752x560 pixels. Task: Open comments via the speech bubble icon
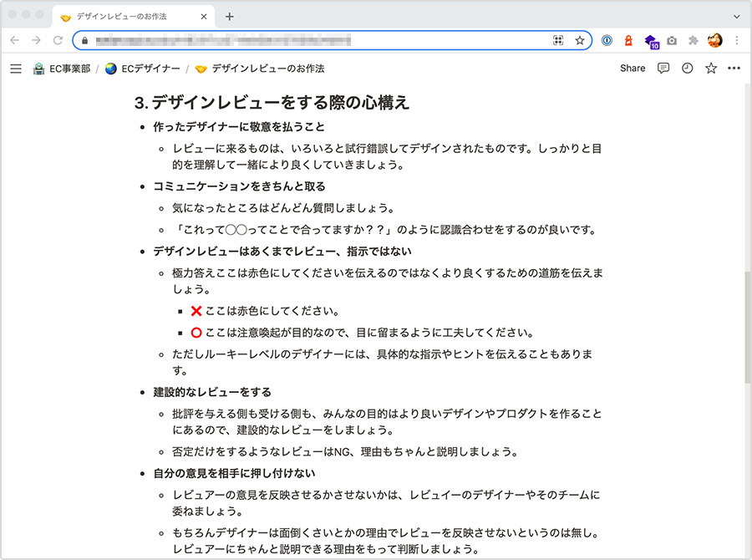click(663, 69)
